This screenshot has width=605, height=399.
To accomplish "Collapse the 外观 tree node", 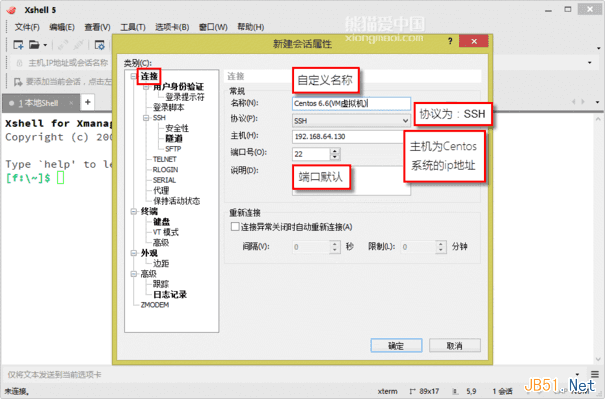I will [134, 253].
